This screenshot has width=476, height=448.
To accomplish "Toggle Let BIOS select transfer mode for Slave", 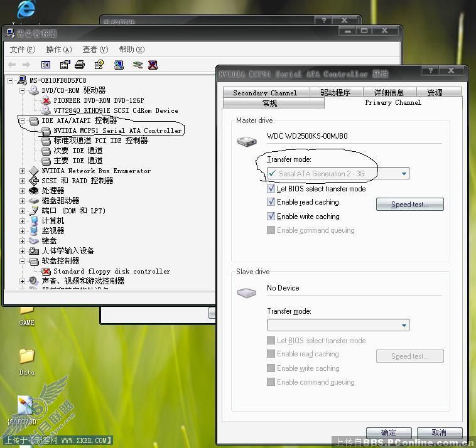I will [271, 340].
